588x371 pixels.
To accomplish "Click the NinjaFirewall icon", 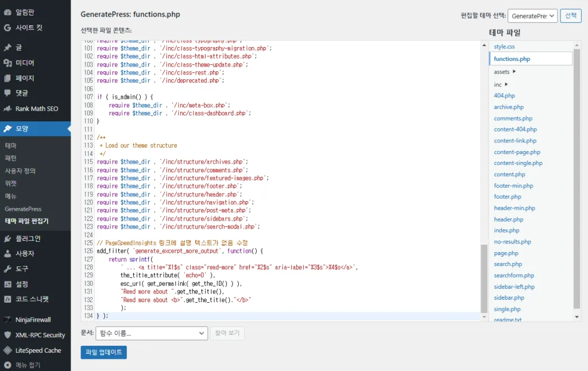I will tap(7, 320).
